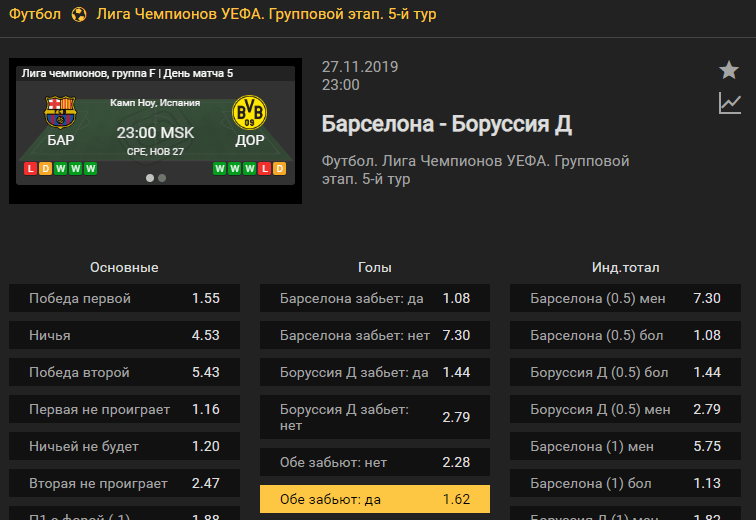Click the match preview widget thumbnail
This screenshot has width=756, height=520.
tap(155, 131)
